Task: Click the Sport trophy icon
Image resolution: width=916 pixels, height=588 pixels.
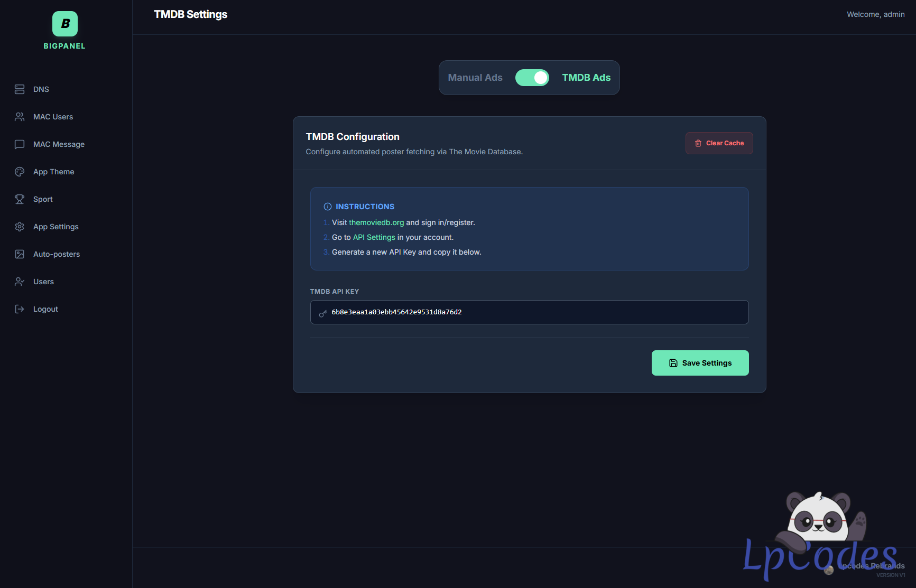Action: click(20, 199)
